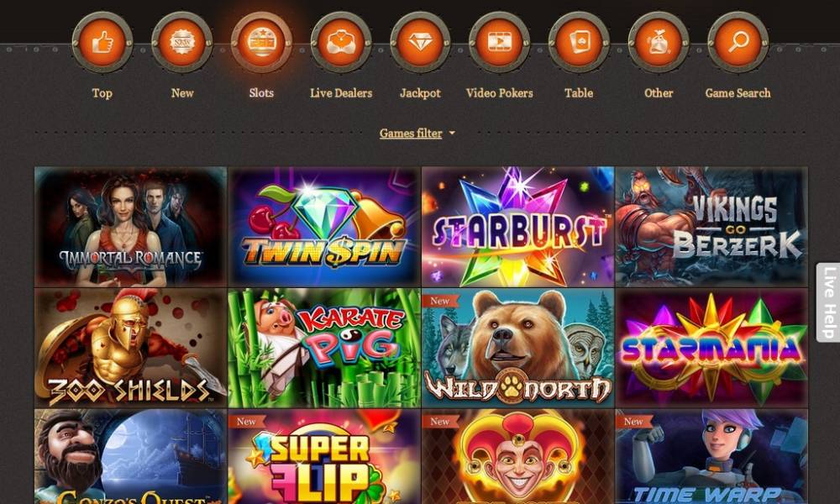Open the Wild North game tile

(517, 348)
